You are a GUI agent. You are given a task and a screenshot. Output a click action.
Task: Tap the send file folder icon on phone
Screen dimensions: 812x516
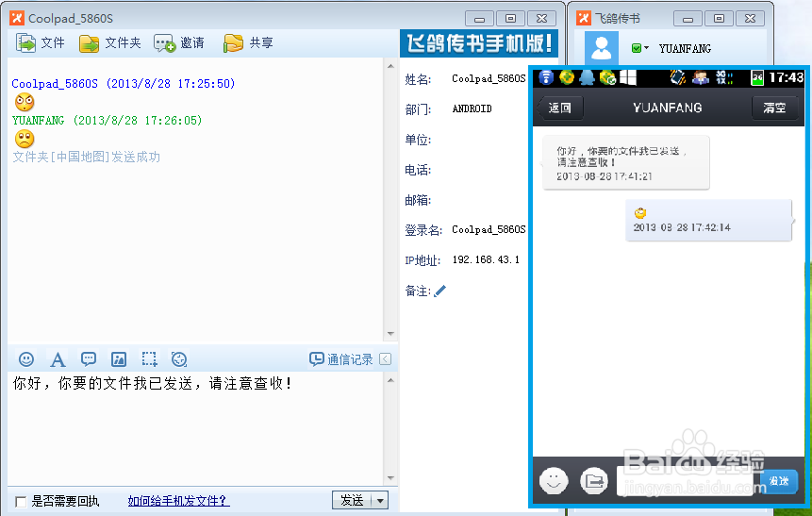(x=594, y=481)
